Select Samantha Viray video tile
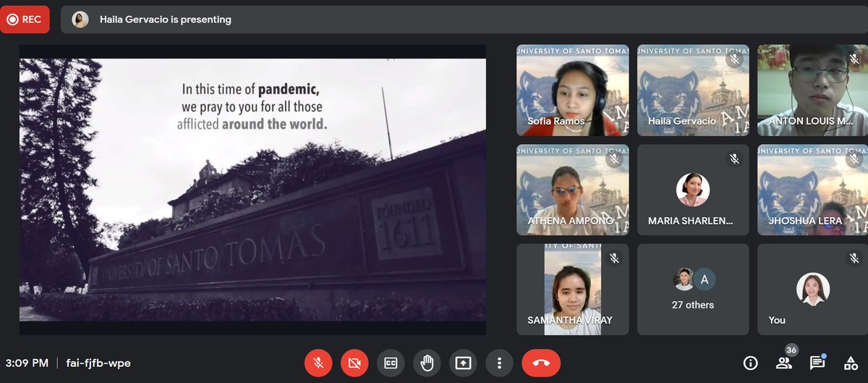Viewport: 868px width, 383px height. tap(573, 290)
